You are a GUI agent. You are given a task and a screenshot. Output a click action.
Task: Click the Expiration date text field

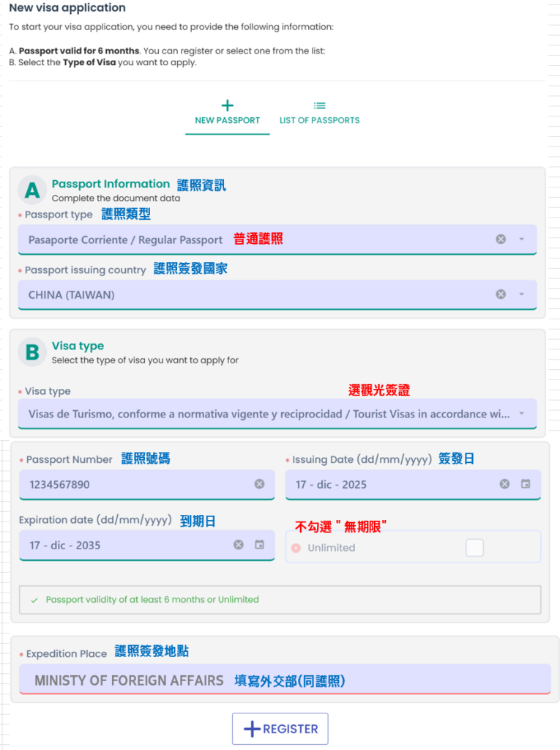pos(121,545)
